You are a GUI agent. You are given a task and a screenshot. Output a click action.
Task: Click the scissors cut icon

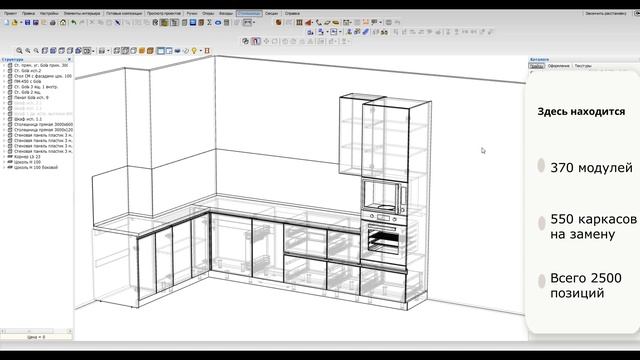tap(92, 22)
